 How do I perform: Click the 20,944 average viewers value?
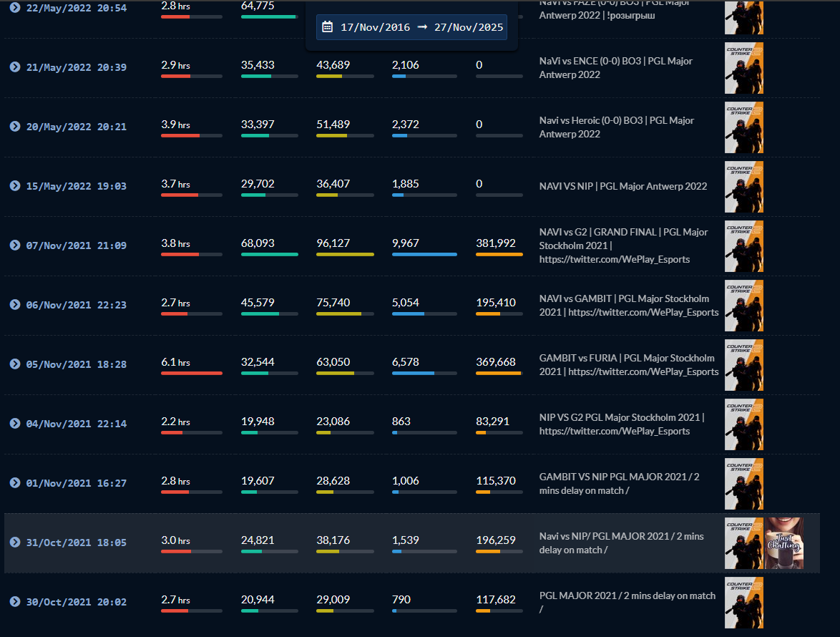pos(258,600)
